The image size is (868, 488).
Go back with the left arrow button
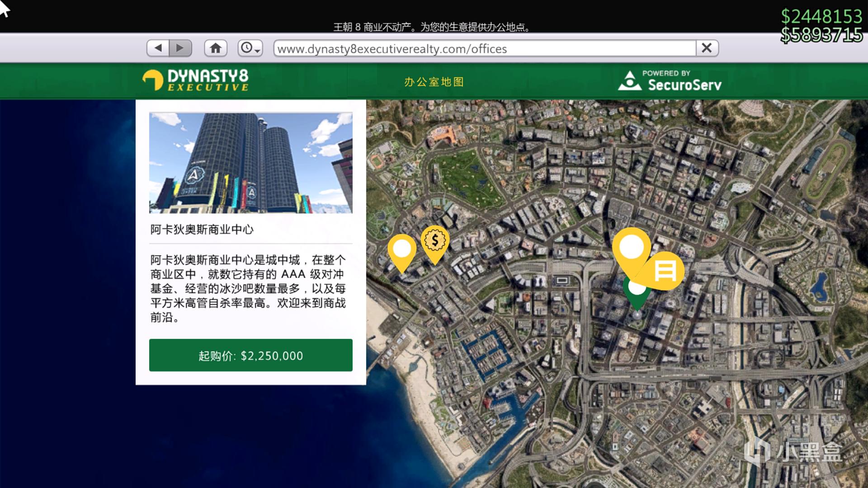tap(158, 48)
